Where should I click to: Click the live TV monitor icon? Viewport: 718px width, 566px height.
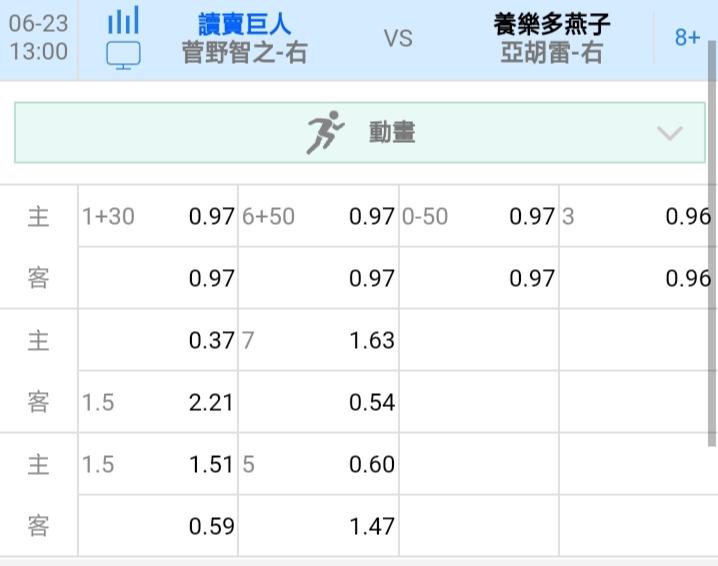[x=123, y=54]
